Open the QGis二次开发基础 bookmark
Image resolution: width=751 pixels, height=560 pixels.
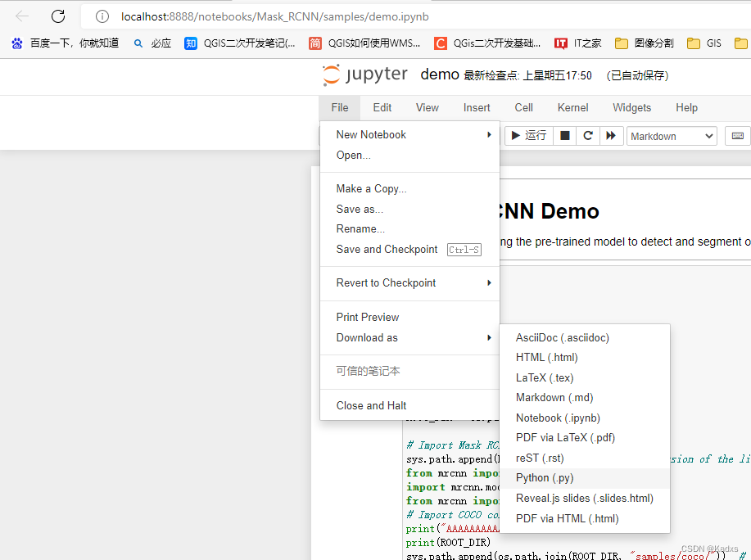tap(487, 43)
